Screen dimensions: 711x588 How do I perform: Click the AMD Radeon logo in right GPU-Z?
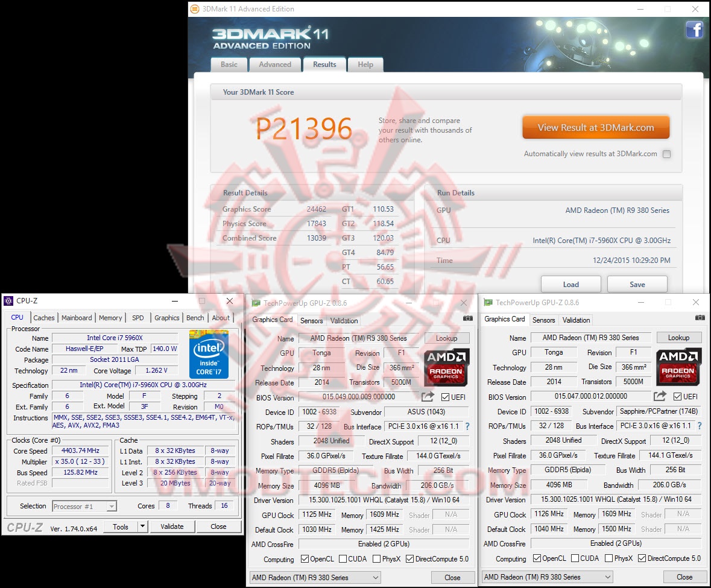pyautogui.click(x=678, y=367)
